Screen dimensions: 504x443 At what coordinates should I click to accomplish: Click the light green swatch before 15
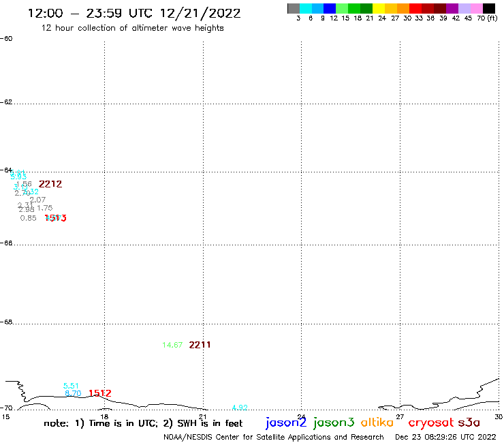342,8
